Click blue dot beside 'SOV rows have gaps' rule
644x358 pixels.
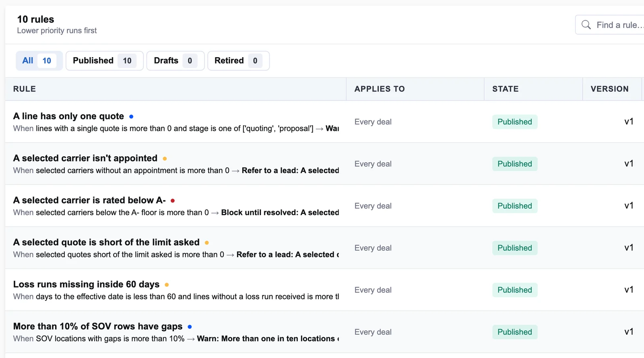[190, 327]
